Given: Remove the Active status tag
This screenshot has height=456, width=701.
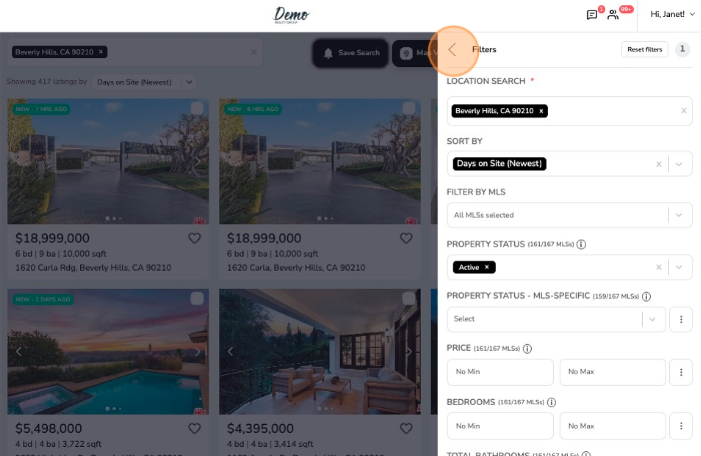Looking at the screenshot, I should coord(487,267).
